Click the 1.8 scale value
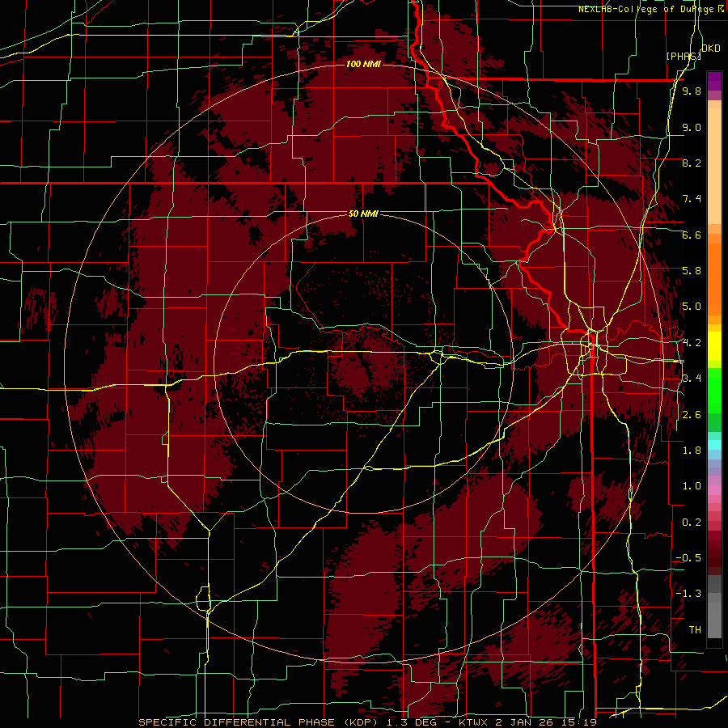The width and height of the screenshot is (728, 728). click(x=692, y=451)
